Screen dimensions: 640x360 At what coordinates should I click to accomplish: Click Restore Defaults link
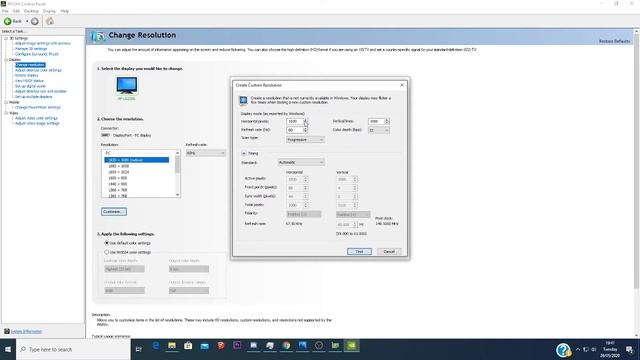[614, 41]
